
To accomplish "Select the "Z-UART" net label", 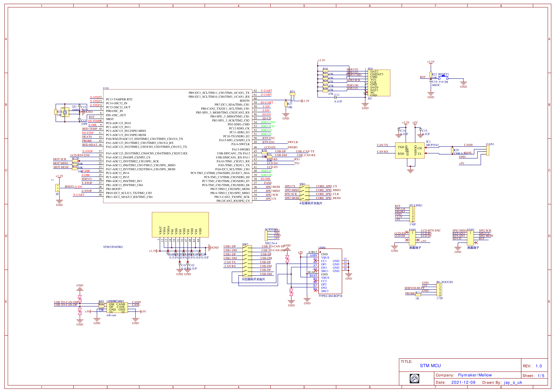I will (266, 95).
